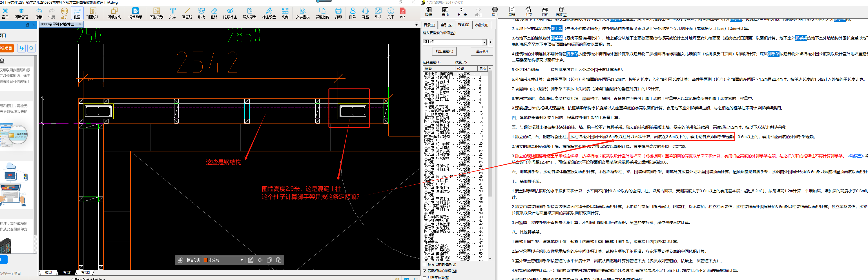868x280 pixels.
Task: Open the 标注分类 未分类 dropdown
Action: [x=223, y=260]
